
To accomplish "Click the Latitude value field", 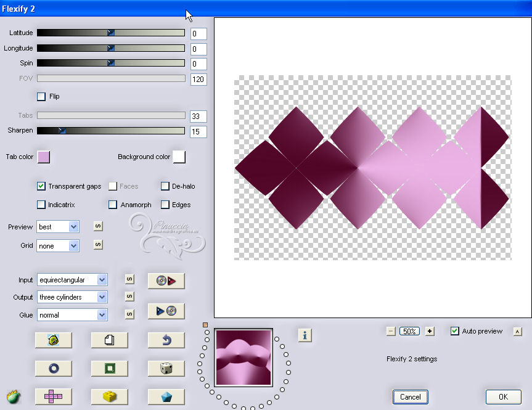I will click(198, 33).
